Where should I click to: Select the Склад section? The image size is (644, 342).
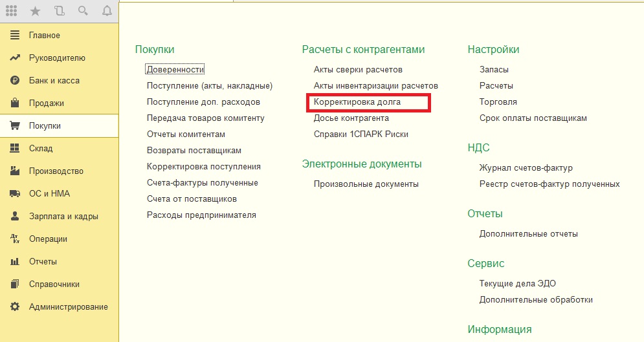(41, 148)
